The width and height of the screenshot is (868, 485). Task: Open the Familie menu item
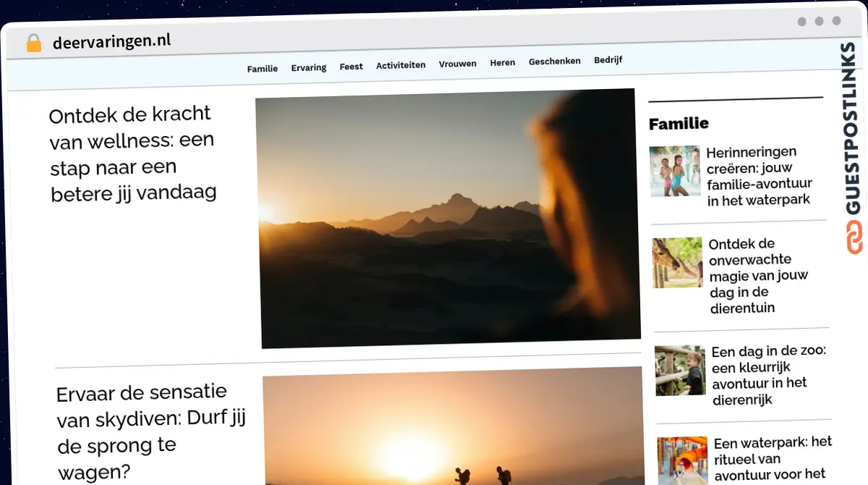(263, 69)
